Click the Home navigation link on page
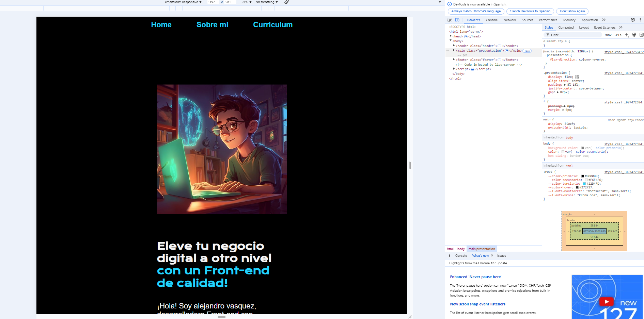The image size is (644, 319). click(161, 24)
